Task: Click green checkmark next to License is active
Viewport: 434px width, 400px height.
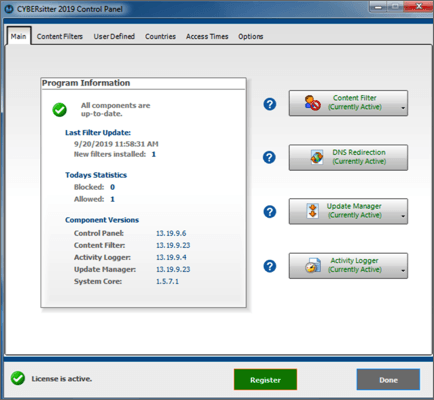Action: pos(18,378)
